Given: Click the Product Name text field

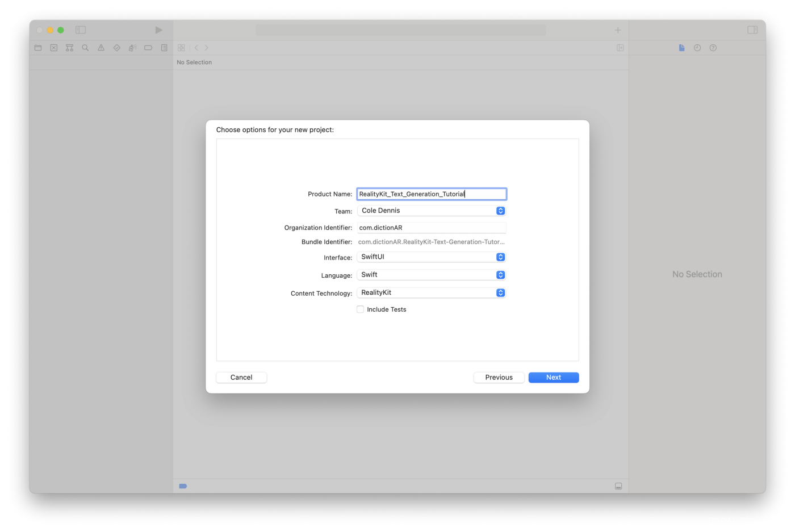Looking at the screenshot, I should tap(431, 194).
